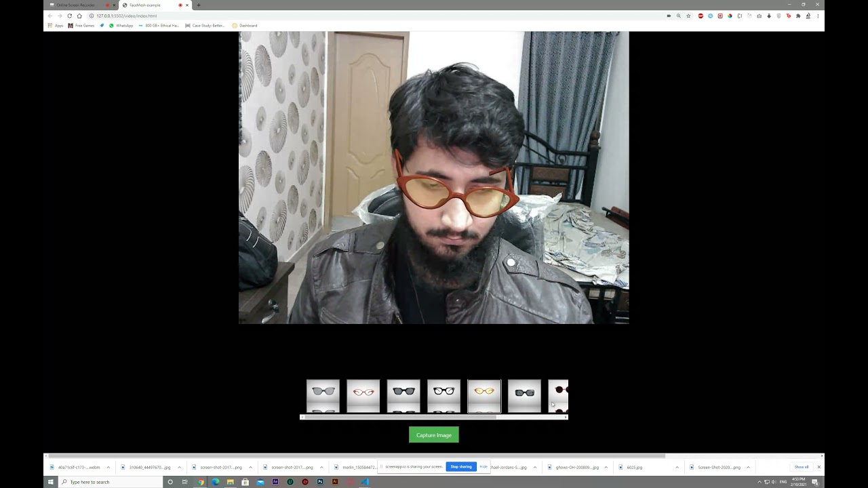The height and width of the screenshot is (488, 868).
Task: Click the taskbar clock and date
Action: [x=798, y=482]
